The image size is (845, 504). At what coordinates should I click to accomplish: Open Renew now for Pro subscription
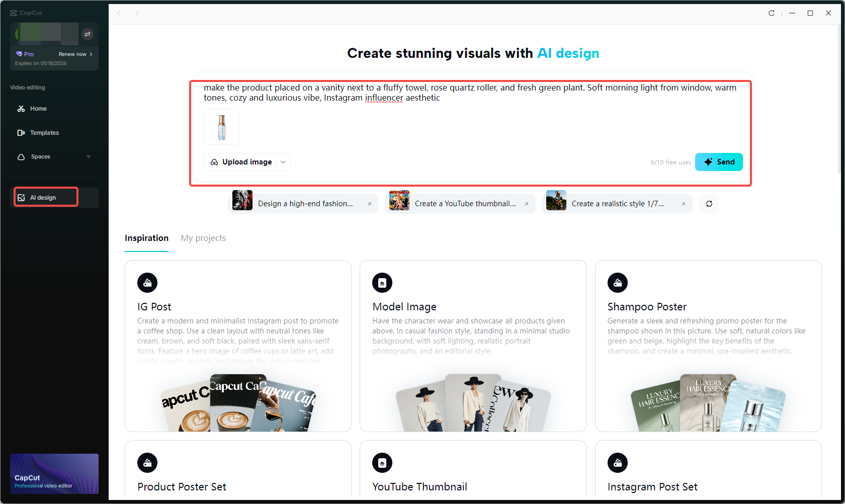tap(72, 54)
